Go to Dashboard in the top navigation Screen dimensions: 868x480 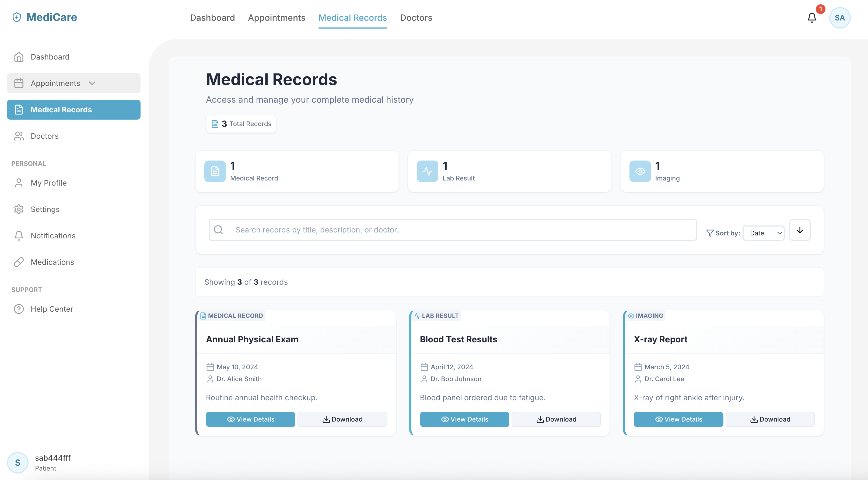click(212, 18)
